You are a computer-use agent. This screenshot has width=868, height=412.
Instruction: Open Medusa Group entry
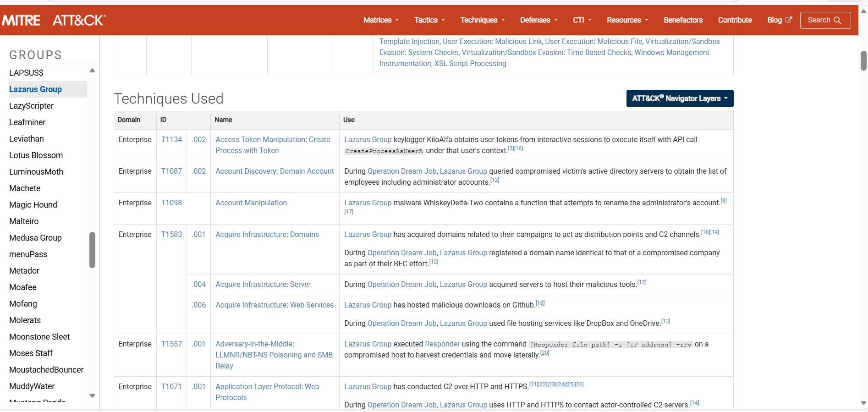point(35,238)
